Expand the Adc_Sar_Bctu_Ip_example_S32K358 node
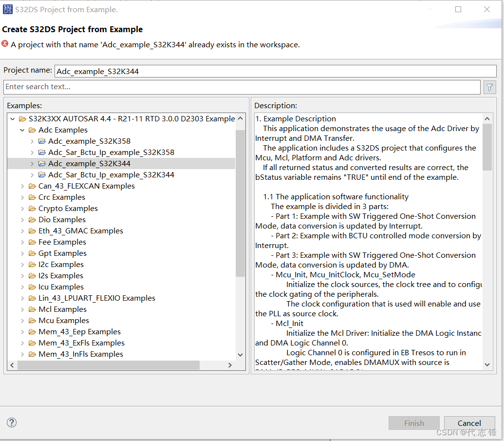 click(32, 152)
